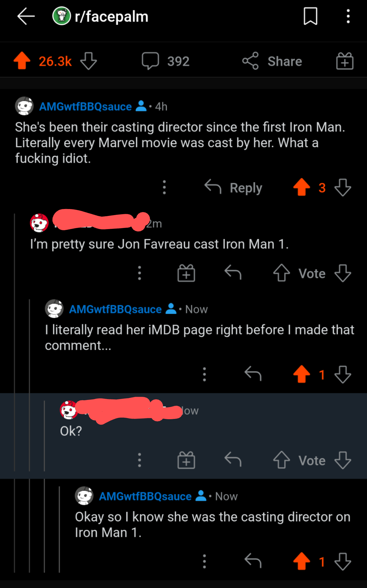Reply to the casting director comment

point(233,188)
